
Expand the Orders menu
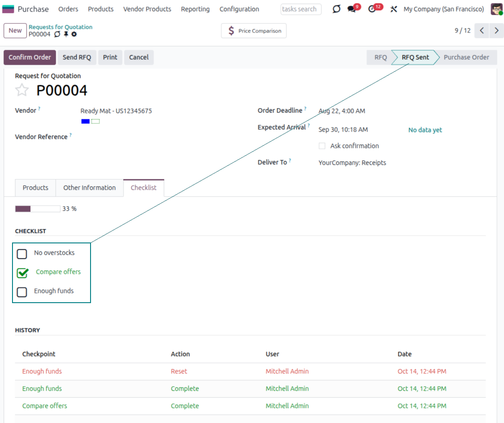click(68, 9)
